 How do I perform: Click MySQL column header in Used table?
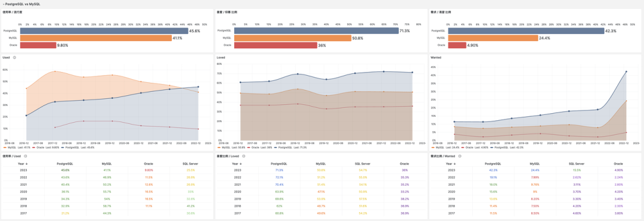[107, 164]
